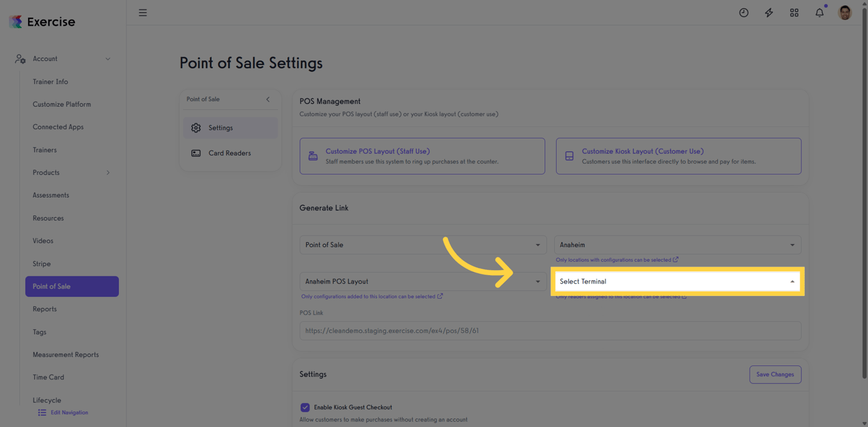This screenshot has height=427, width=868.
Task: Collapse the Account sidebar section
Action: tap(108, 59)
